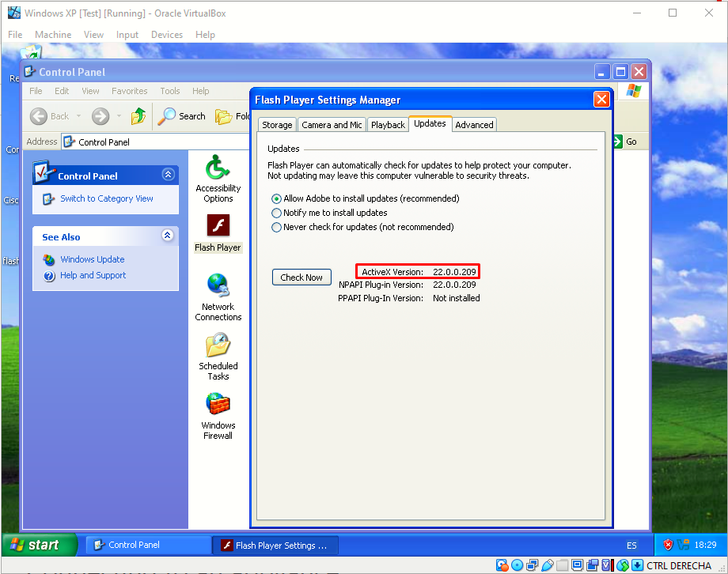Click the ES language indicator on taskbar
728x574 pixels.
(631, 546)
